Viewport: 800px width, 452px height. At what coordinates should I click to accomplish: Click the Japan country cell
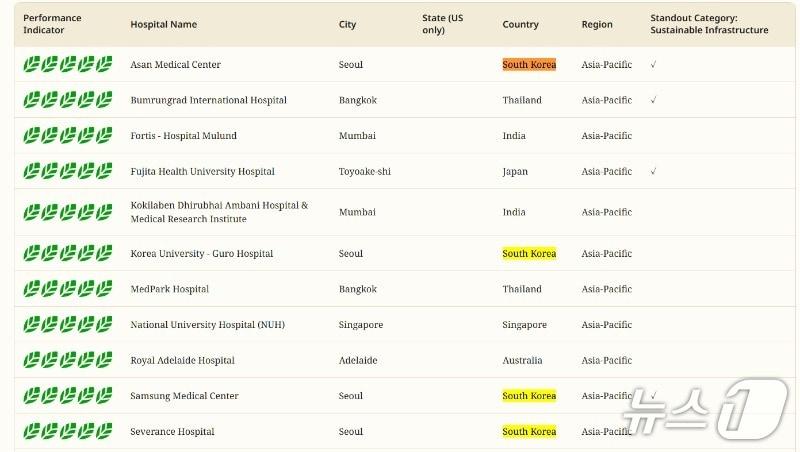coord(515,171)
